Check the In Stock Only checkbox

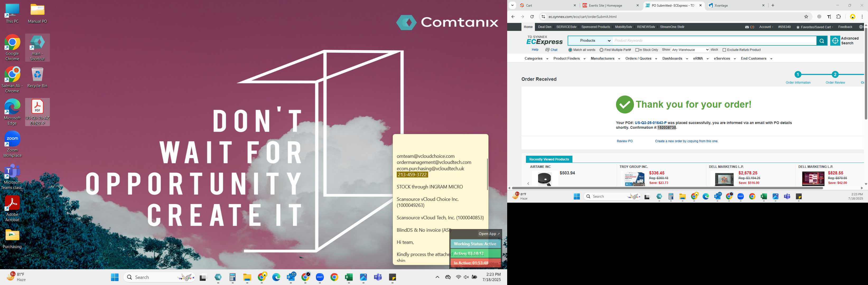point(637,50)
